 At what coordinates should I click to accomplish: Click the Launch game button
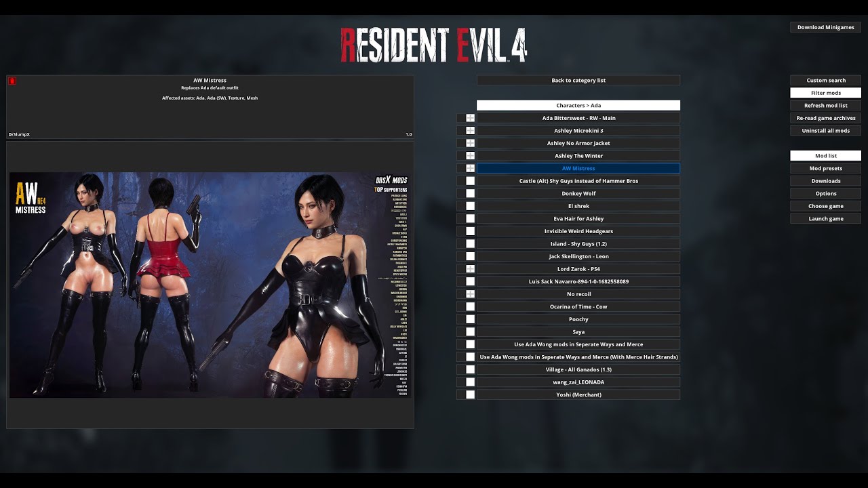(825, 218)
